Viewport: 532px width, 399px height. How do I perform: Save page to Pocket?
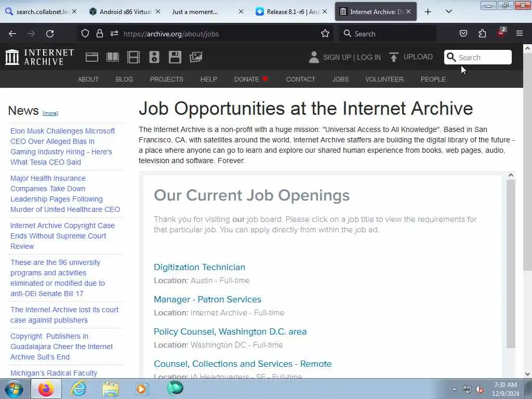[463, 33]
